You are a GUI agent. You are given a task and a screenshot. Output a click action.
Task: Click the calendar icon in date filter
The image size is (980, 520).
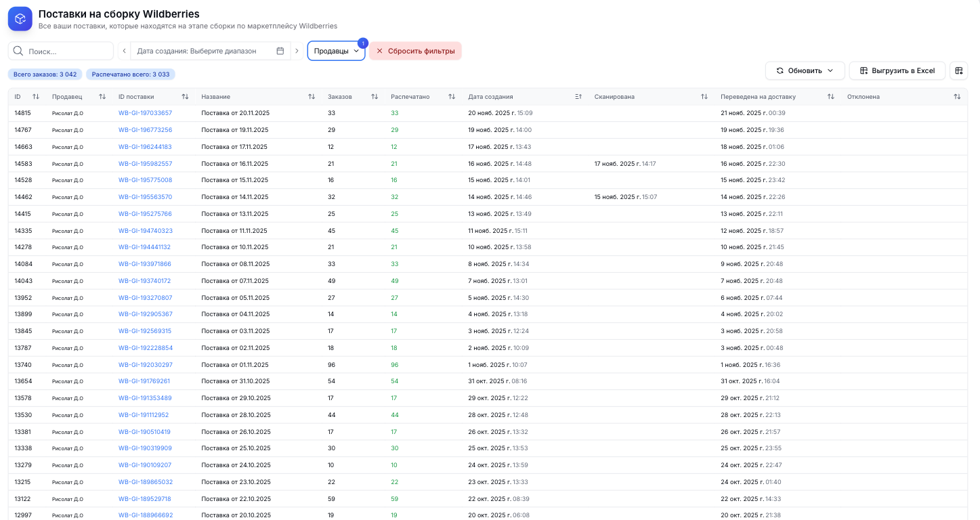[280, 51]
